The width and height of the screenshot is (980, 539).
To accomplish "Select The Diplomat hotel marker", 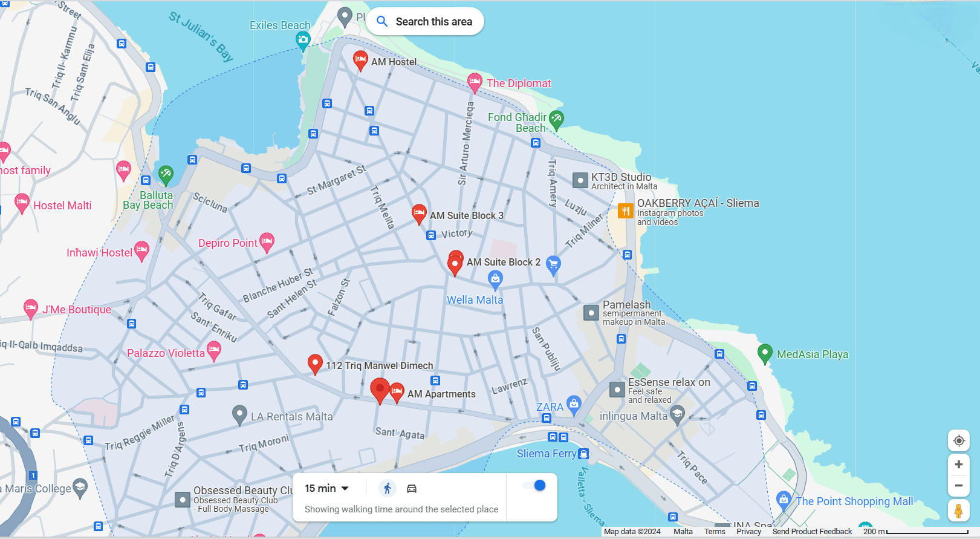I will tap(475, 83).
